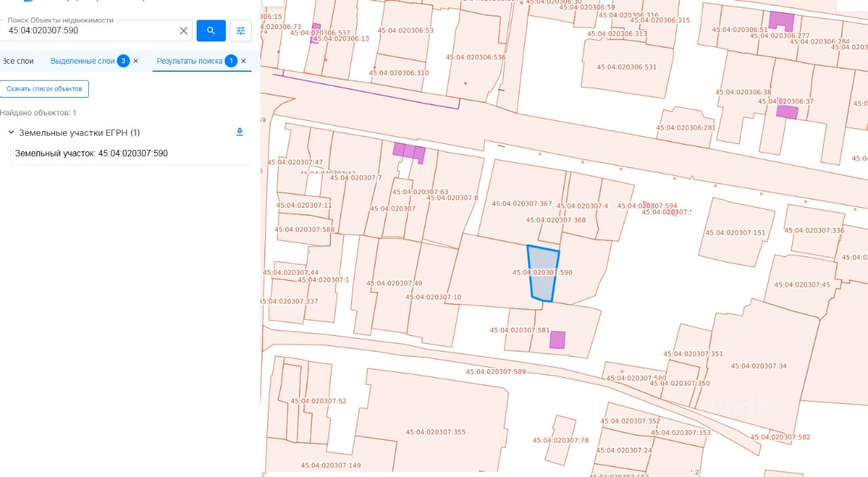Click parcel label 45:04:020307:594
This screenshot has height=477, width=868.
[x=648, y=206]
